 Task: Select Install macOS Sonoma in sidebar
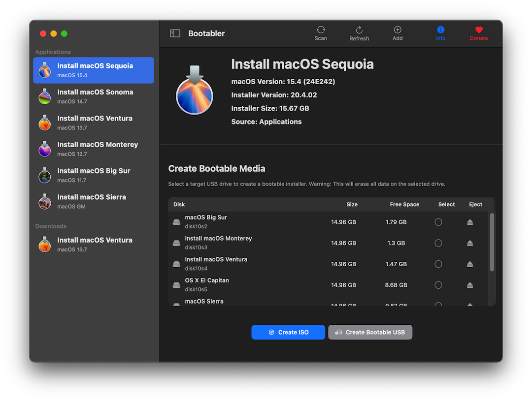(x=94, y=96)
